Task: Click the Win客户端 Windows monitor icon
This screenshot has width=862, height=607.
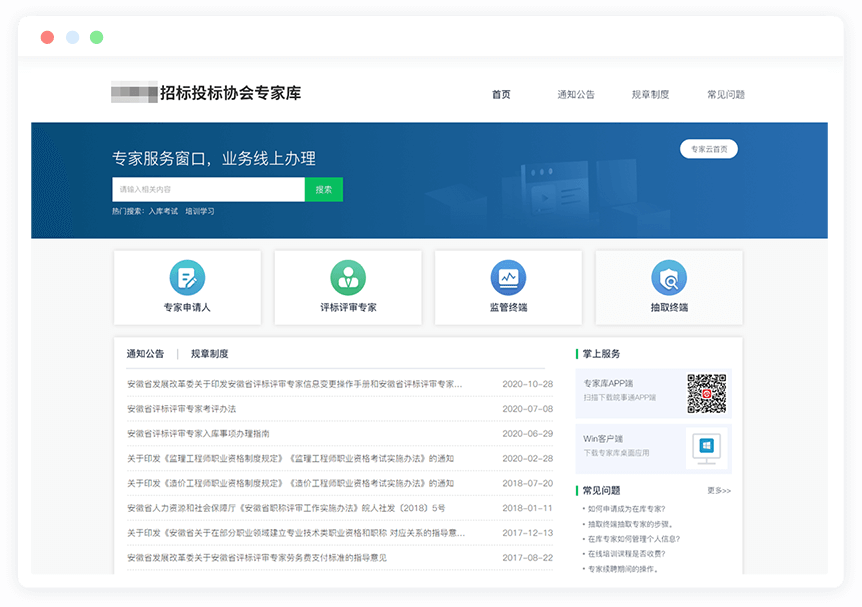Action: (707, 446)
